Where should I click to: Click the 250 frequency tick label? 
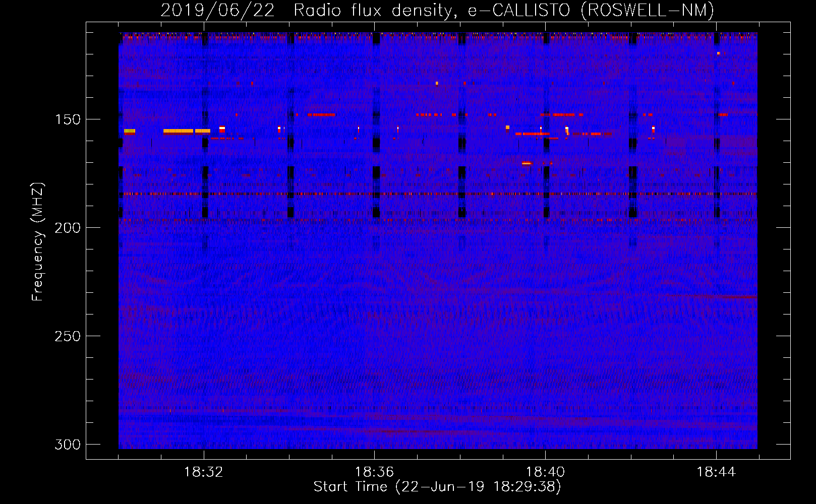(x=68, y=336)
